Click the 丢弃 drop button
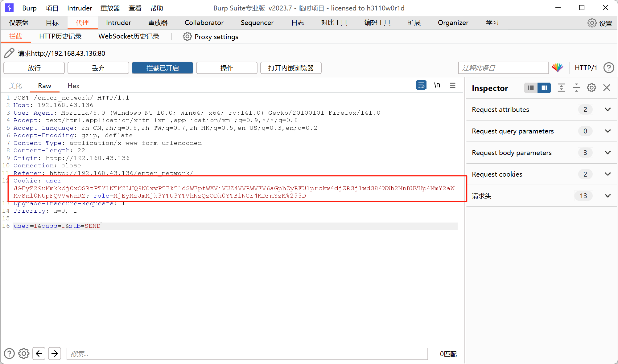618x364 pixels. (98, 68)
